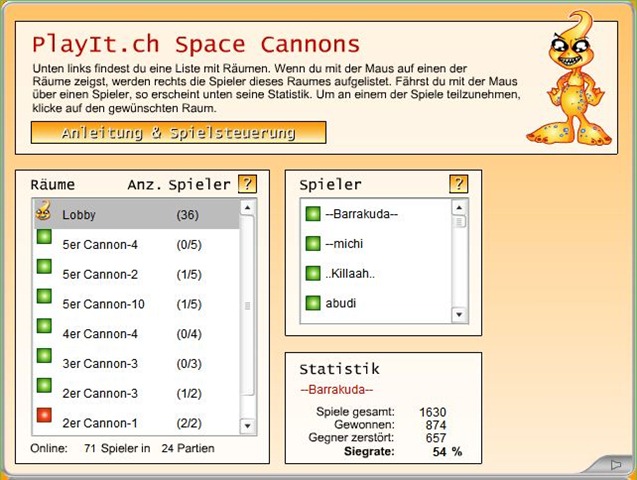Join room 5er Cannon-4

(x=136, y=244)
